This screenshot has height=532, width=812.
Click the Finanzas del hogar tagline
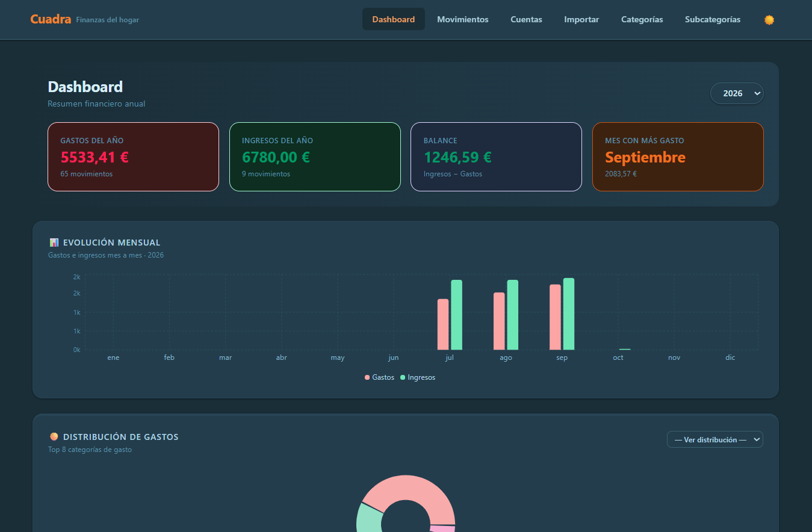(107, 20)
